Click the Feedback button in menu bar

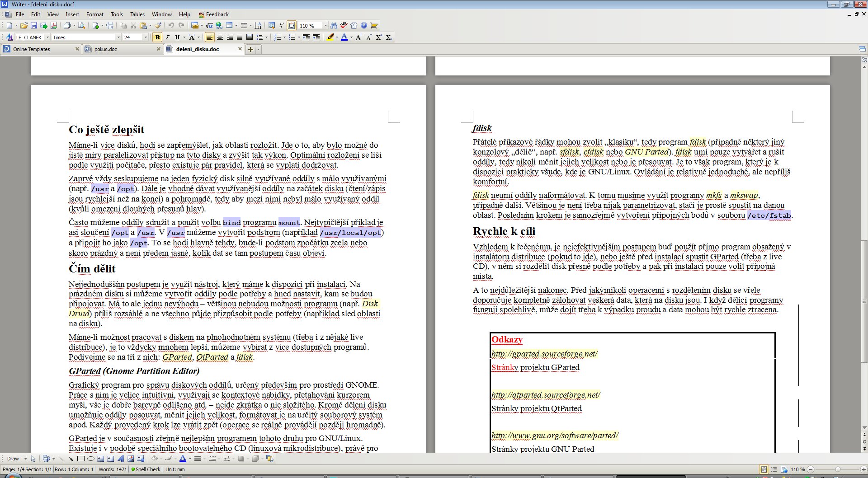pyautogui.click(x=214, y=14)
